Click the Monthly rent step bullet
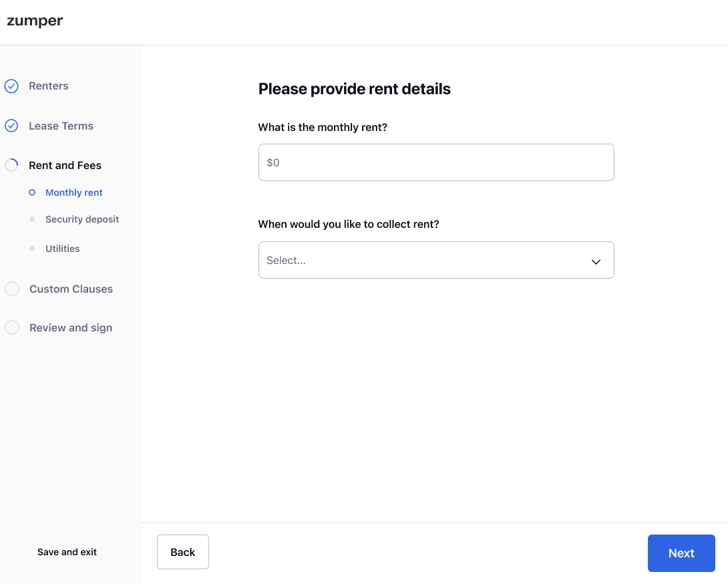 click(32, 192)
